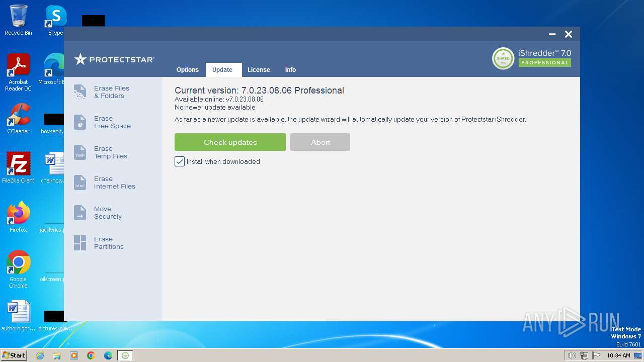
Task: Click the Erase Free Space label
Action: [x=112, y=122]
